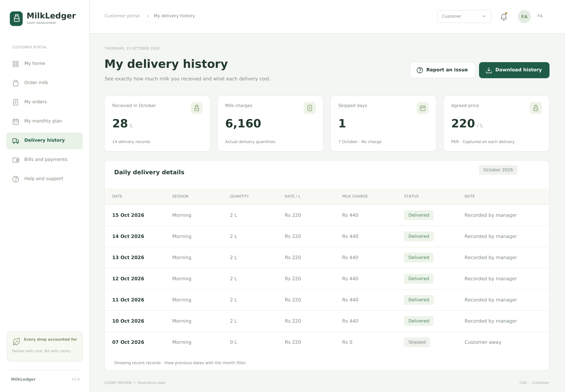
Task: Open Help and support page
Action: pyautogui.click(x=45, y=179)
